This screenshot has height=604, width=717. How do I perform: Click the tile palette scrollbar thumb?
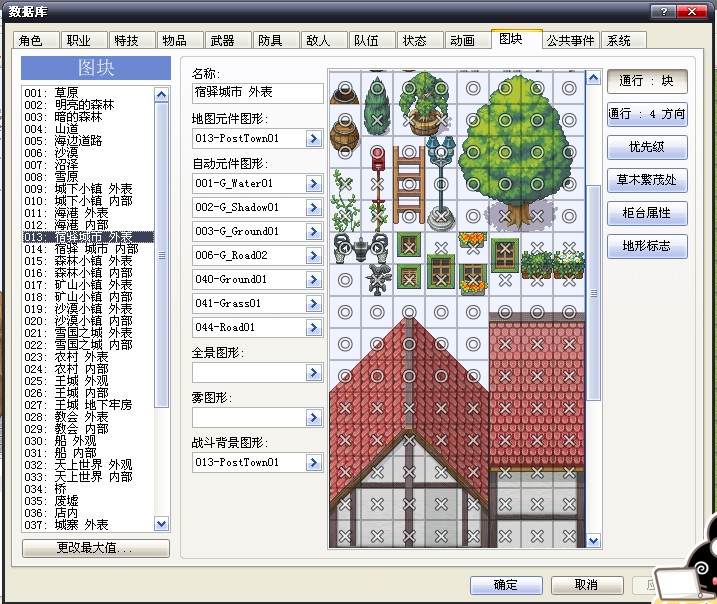pyautogui.click(x=593, y=293)
